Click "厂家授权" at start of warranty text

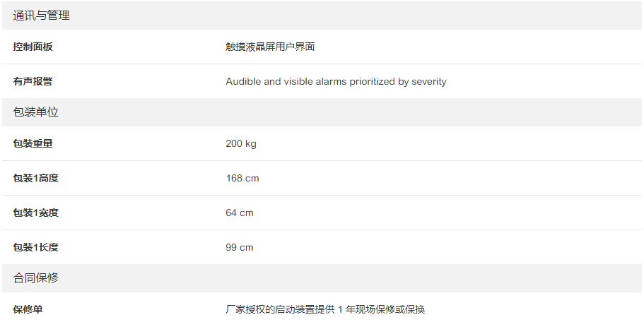[x=244, y=309]
